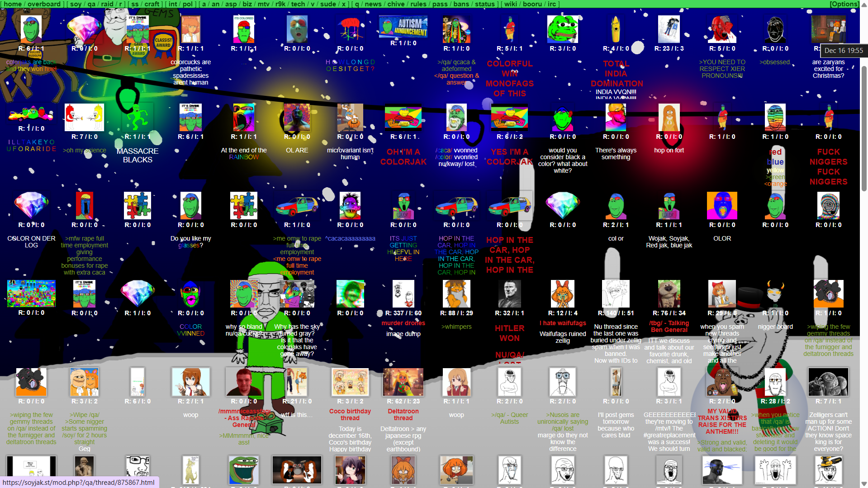Image resolution: width=868 pixels, height=488 pixels.
Task: Click the 'murder drones' image dump thumbnail
Action: coord(403,294)
